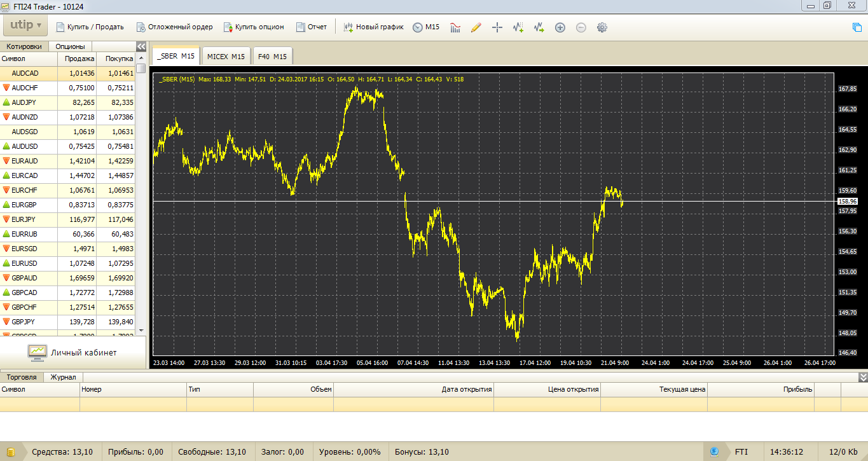The width and height of the screenshot is (868, 461).
Task: Select the EURUSD quote row
Action: (67, 263)
